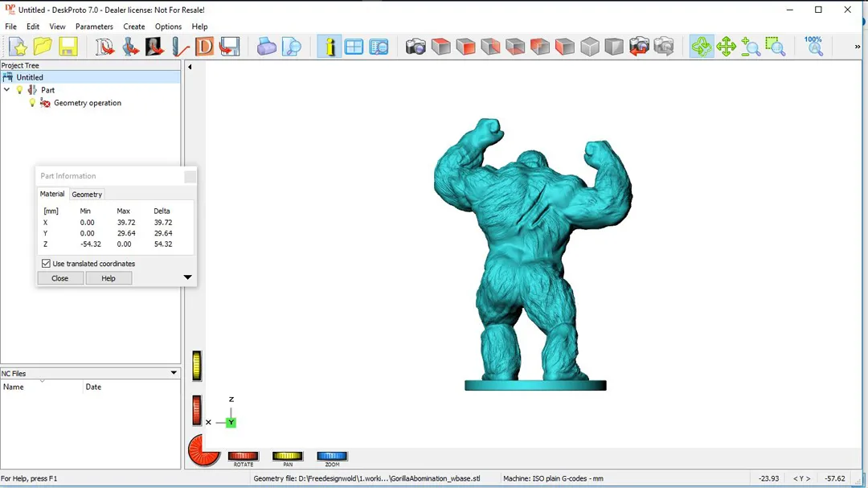
Task: Click the yellow PAN thumbwheel
Action: [x=287, y=456]
